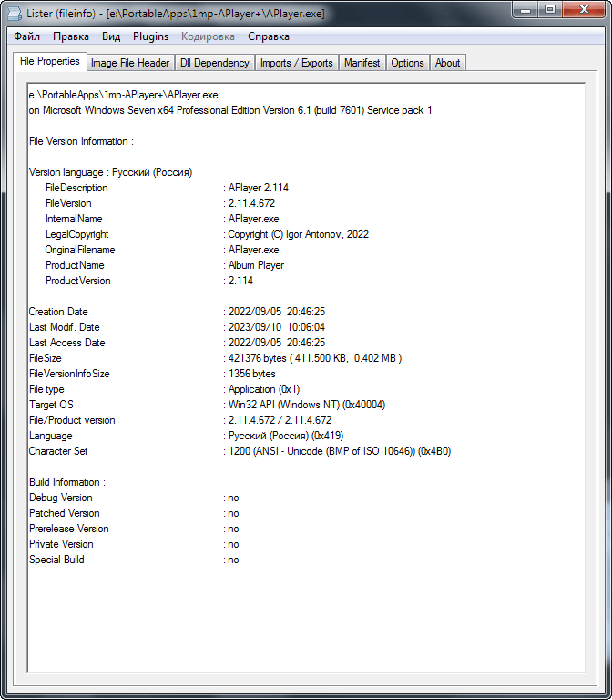Screen dimensions: 612x700
Task: Click the File Version Information heading
Action: [81, 141]
